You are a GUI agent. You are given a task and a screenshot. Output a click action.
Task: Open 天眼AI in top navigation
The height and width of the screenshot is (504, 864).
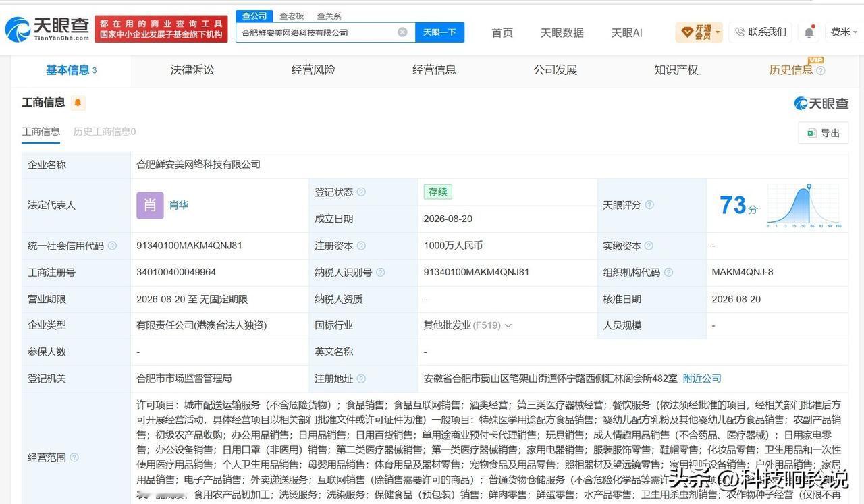click(x=626, y=32)
